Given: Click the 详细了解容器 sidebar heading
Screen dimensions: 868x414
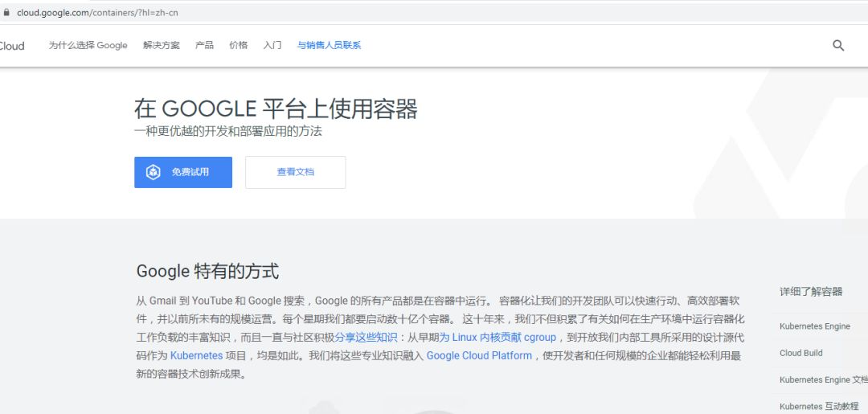Looking at the screenshot, I should 811,292.
